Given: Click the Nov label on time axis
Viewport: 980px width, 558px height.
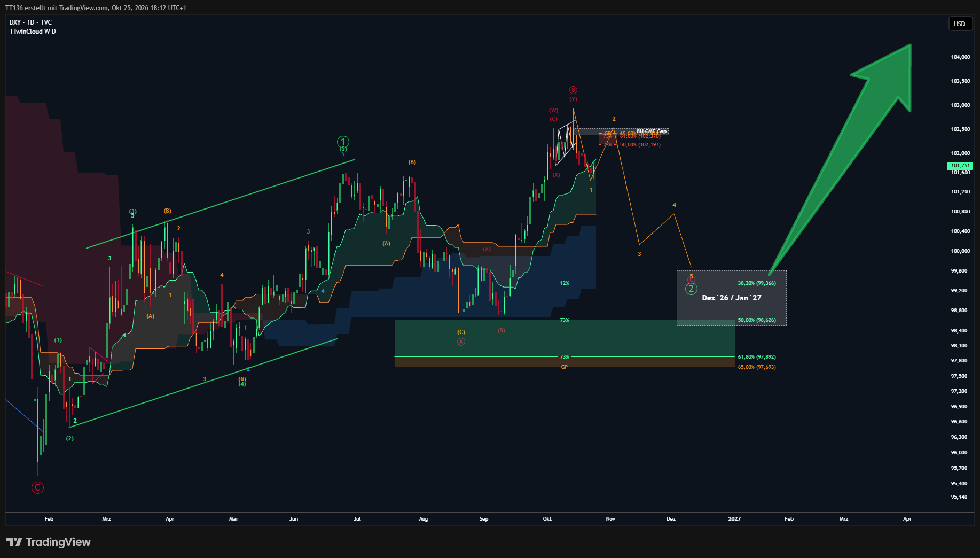Looking at the screenshot, I should (610, 519).
